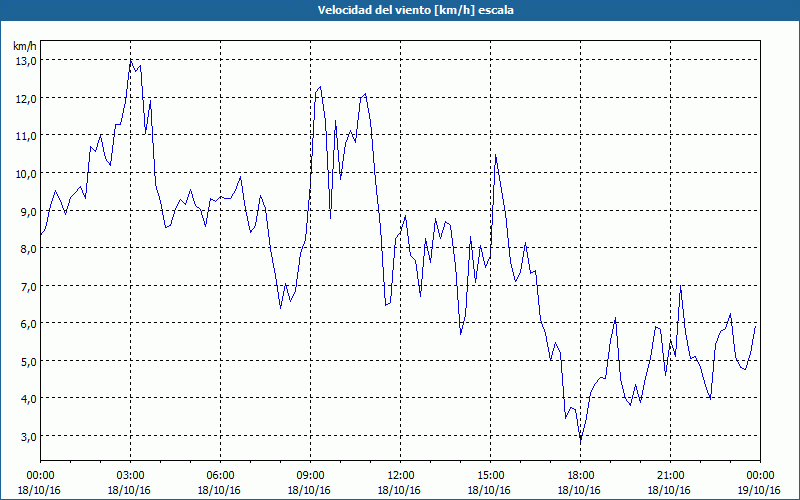Screen dimensions: 800x500
Task: Click the 'km/h' unit label
Action: point(25,46)
